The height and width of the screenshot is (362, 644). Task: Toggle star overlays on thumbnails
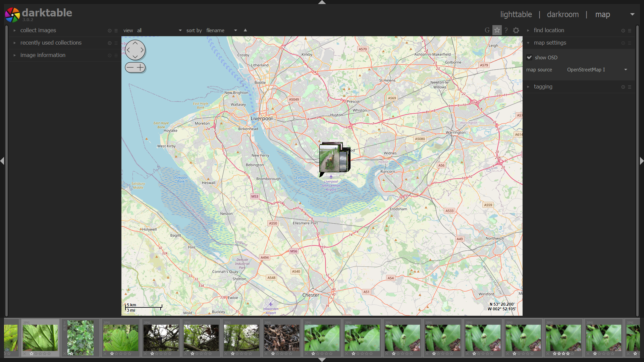497,30
